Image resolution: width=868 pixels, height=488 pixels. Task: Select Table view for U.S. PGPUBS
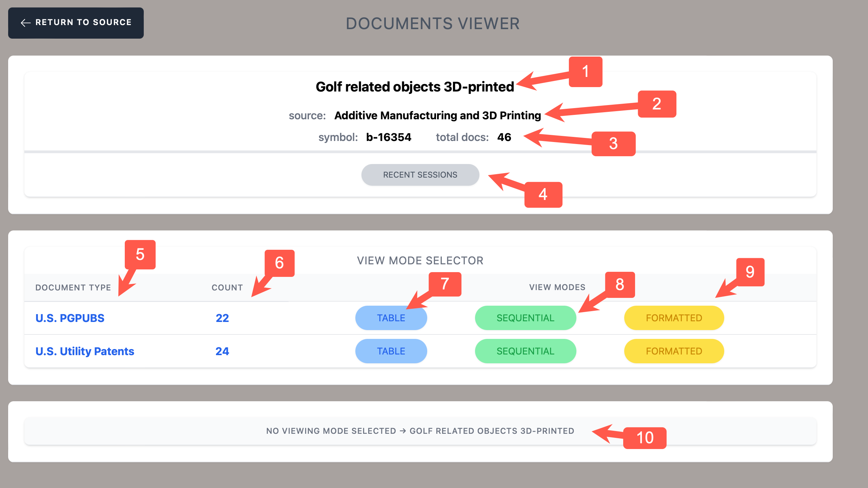click(x=391, y=318)
